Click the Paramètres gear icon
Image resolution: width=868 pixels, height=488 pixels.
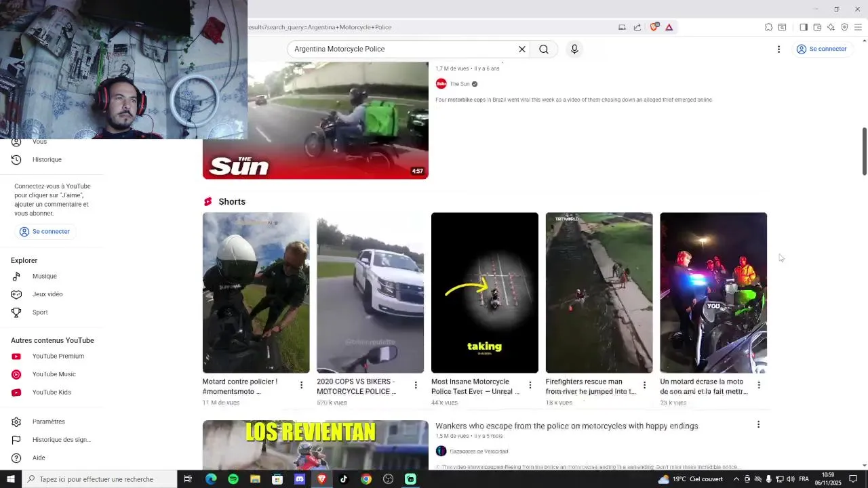click(x=16, y=422)
